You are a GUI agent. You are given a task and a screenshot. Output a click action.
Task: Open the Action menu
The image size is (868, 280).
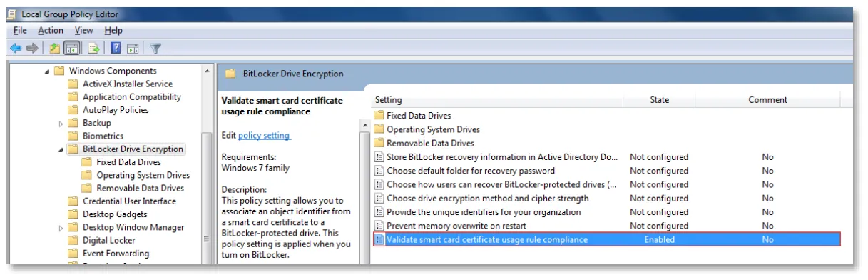click(x=51, y=31)
